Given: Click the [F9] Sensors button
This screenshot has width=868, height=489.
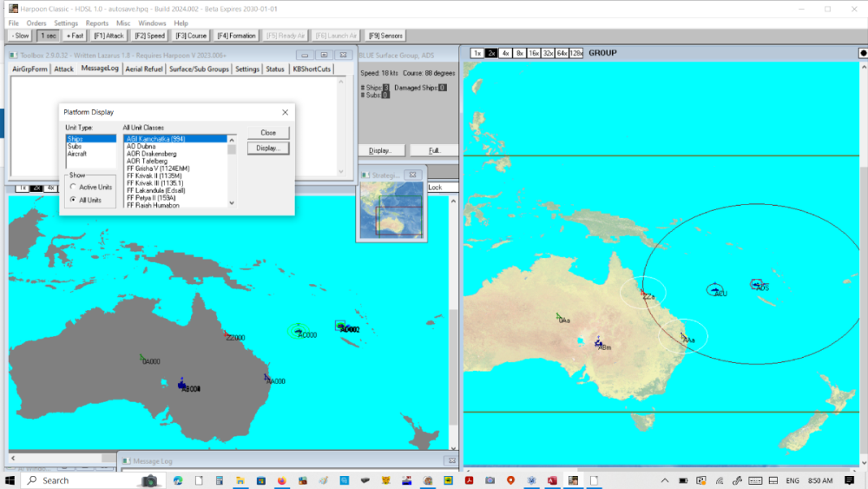Looking at the screenshot, I should pyautogui.click(x=386, y=36).
